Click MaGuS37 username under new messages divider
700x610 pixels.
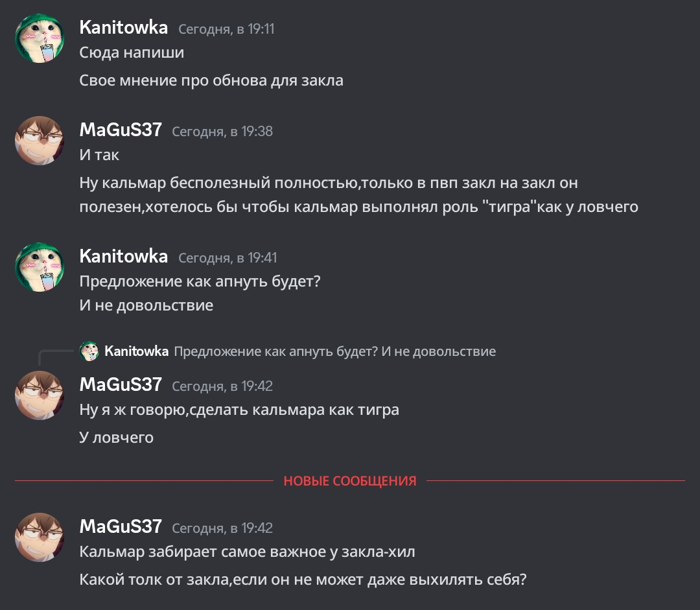[121, 526]
